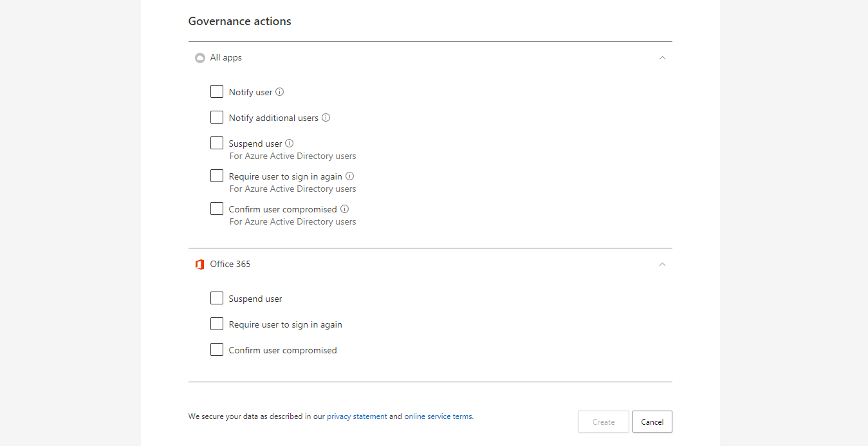Click the Office 365 logo icon
Image resolution: width=868 pixels, height=446 pixels.
(199, 265)
